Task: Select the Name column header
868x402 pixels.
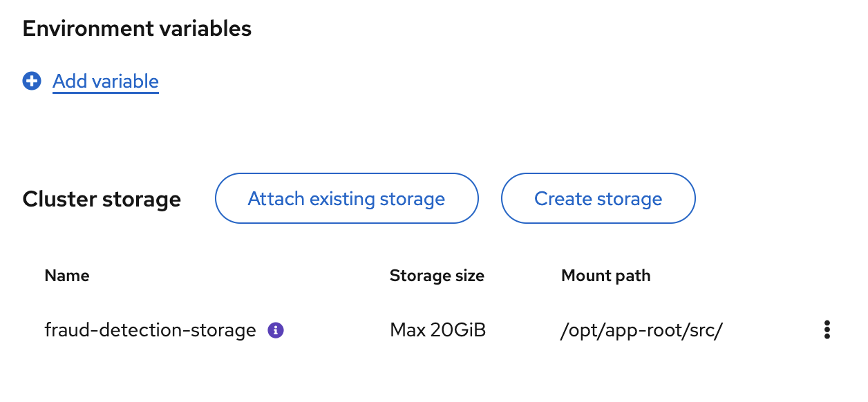Action: click(67, 276)
